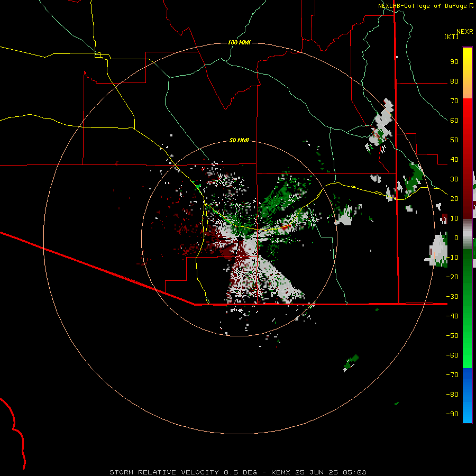Click the -60 value on the velocity scale
The height and width of the screenshot is (476, 476).
coord(452,355)
